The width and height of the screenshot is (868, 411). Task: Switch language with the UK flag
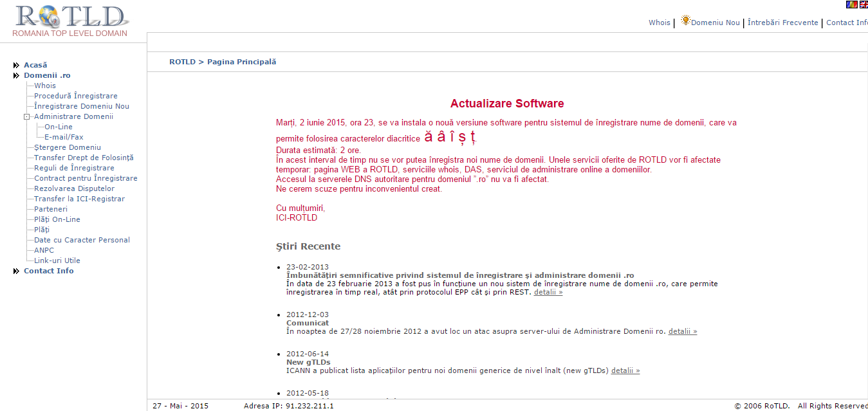(x=863, y=5)
